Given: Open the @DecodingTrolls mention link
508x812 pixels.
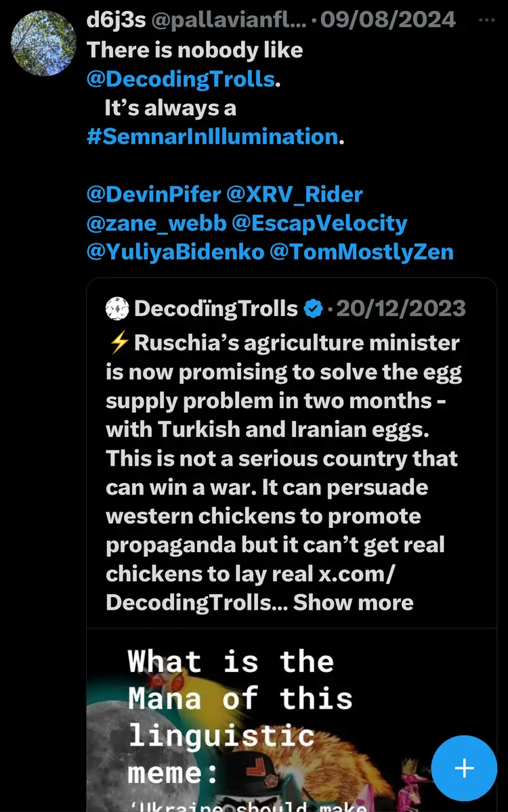Looking at the screenshot, I should point(181,79).
